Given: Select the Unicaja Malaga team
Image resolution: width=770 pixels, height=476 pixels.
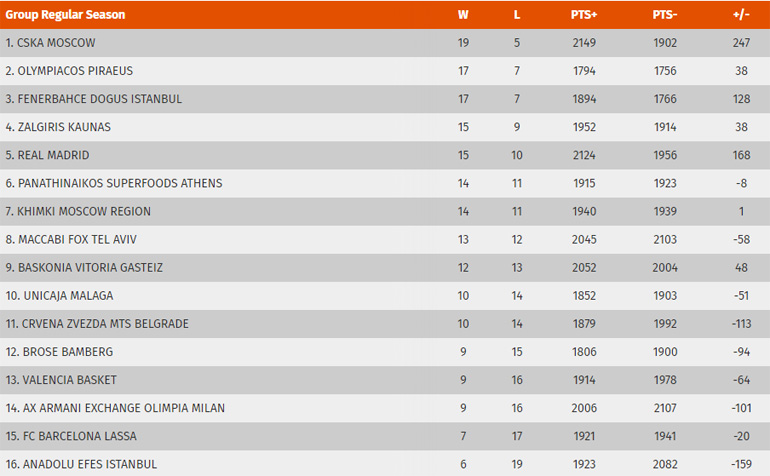Looking at the screenshot, I should pyautogui.click(x=59, y=296).
